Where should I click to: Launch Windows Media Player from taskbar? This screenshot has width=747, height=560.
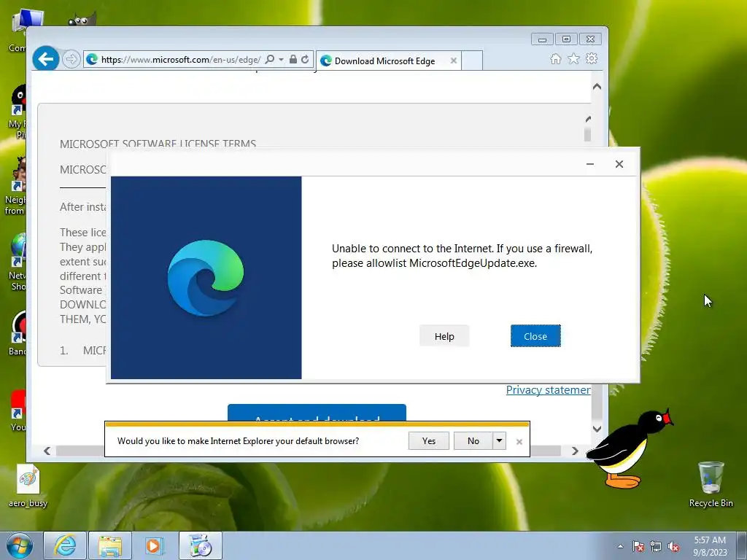coord(155,545)
